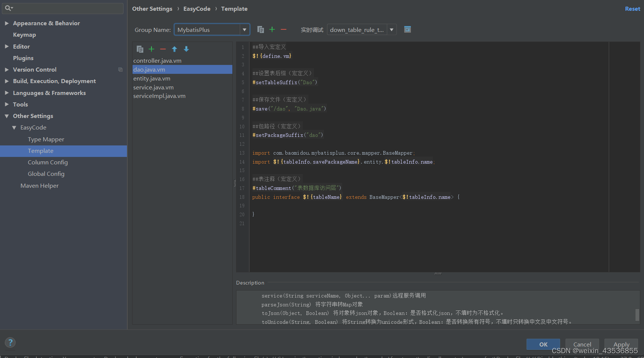The image size is (644, 358).
Task: Copy the selected template file
Action: click(x=140, y=49)
